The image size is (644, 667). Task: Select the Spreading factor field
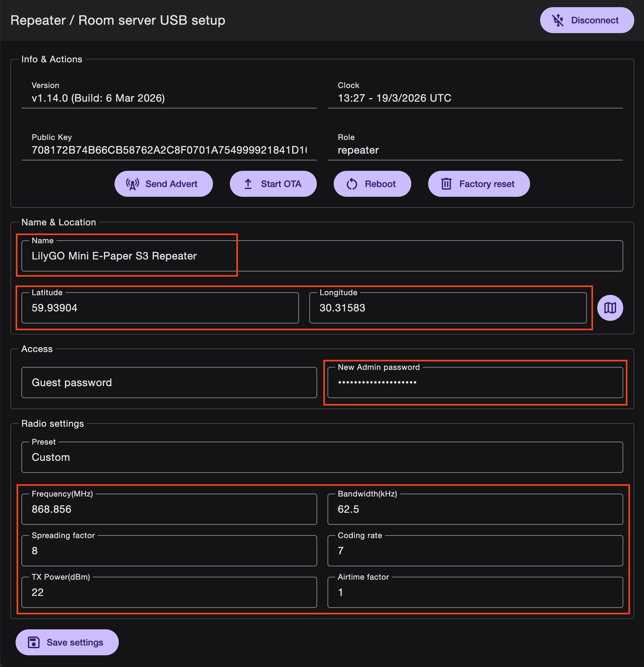pyautogui.click(x=169, y=551)
